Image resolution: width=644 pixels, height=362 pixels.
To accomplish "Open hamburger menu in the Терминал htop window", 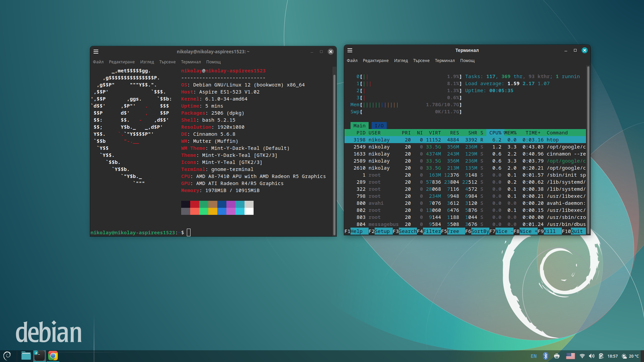I will click(x=350, y=50).
